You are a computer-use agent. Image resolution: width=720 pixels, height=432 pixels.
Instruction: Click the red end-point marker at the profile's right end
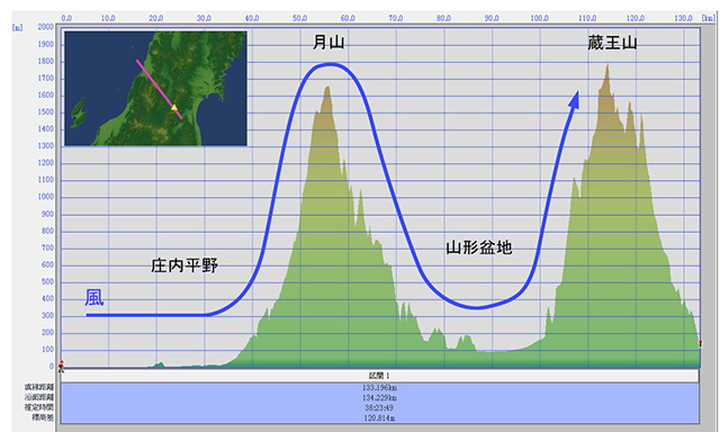[700, 343]
